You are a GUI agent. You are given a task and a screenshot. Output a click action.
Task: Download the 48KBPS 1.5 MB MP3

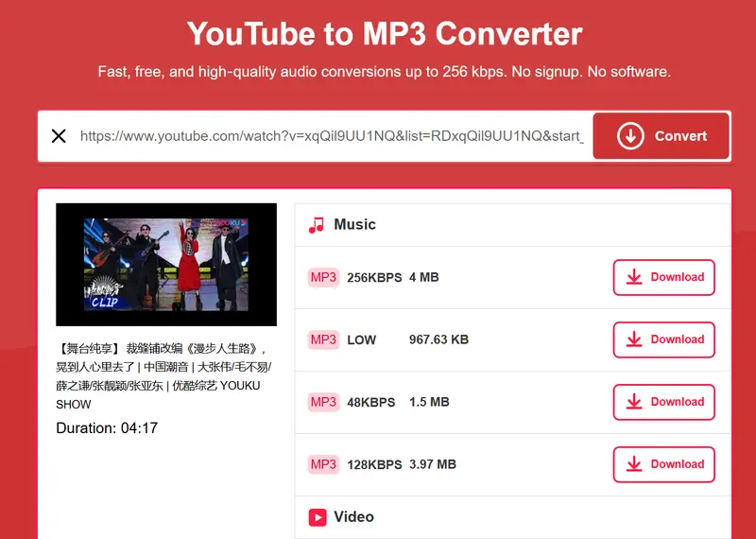(663, 402)
